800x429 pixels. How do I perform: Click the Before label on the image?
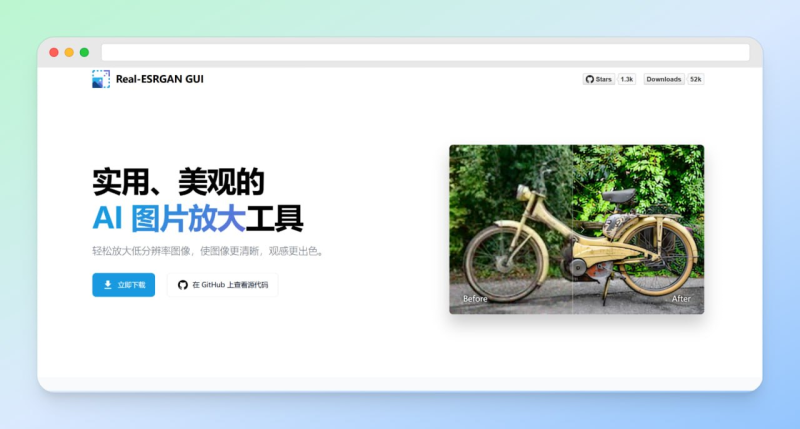[475, 299]
